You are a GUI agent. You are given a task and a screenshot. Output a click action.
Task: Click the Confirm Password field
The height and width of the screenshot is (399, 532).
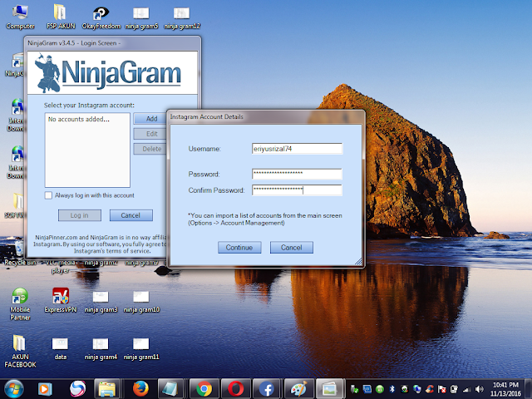297,190
